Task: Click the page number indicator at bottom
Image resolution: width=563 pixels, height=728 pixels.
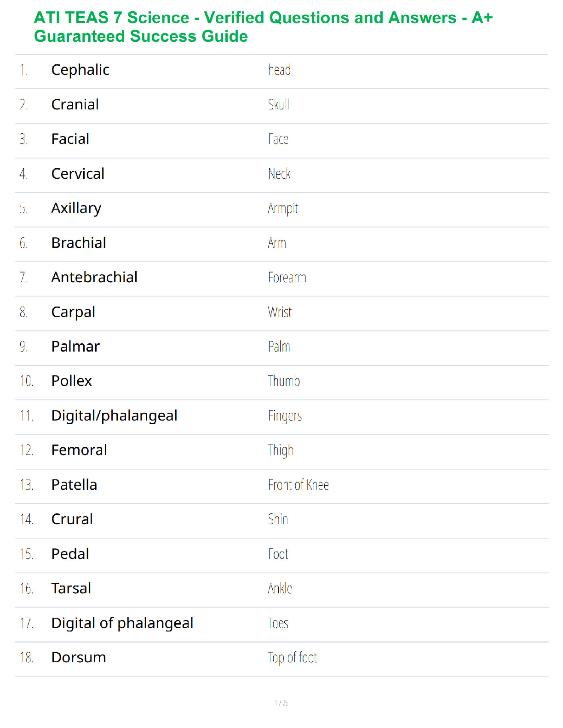Action: click(281, 703)
